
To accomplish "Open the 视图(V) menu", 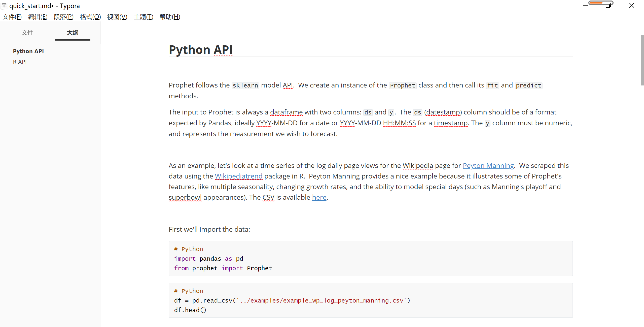I will click(x=117, y=17).
